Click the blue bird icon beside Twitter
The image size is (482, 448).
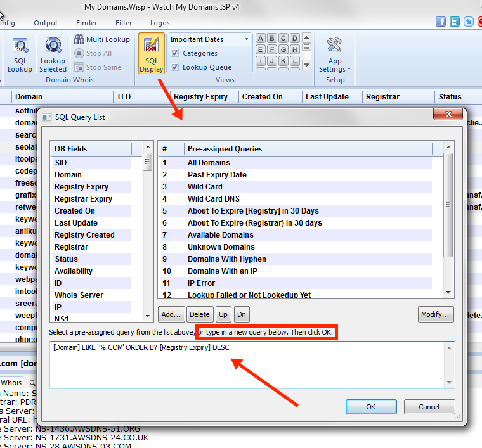point(469,22)
